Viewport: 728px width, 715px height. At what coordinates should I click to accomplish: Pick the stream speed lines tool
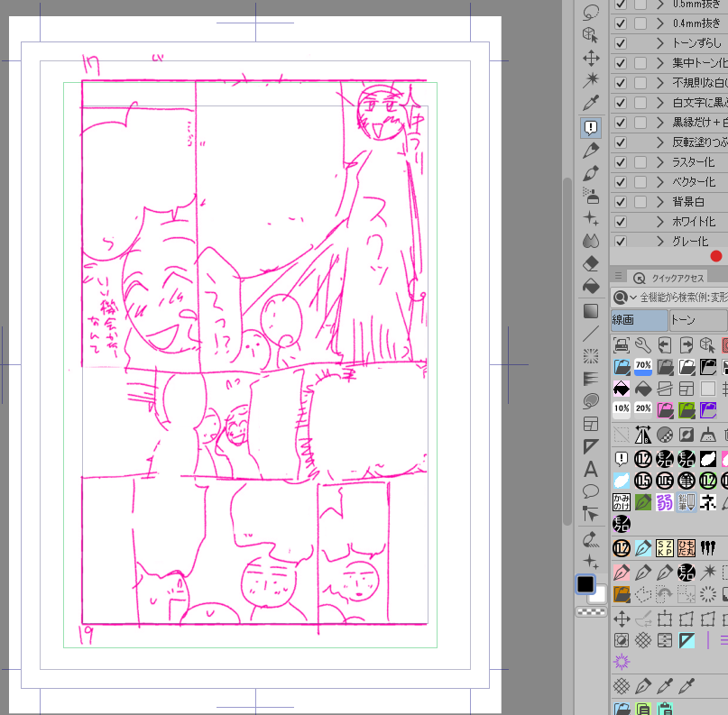pyautogui.click(x=591, y=379)
